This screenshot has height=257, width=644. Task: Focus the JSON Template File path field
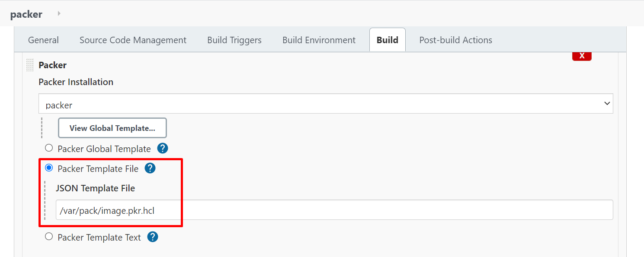(334, 210)
